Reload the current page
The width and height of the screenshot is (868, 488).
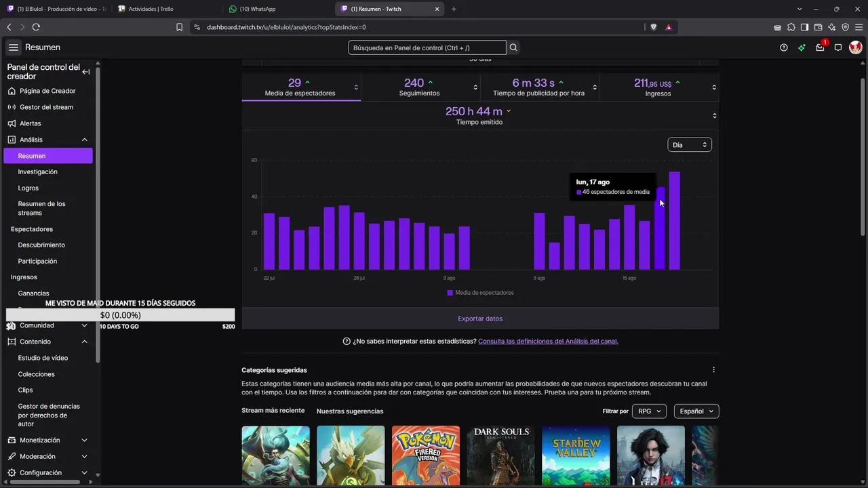[36, 27]
